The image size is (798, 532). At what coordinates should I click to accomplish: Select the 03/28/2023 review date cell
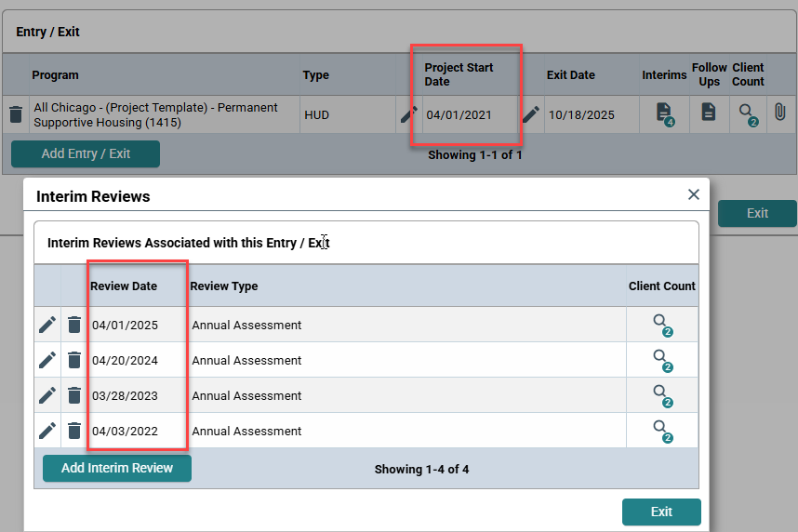(x=125, y=395)
